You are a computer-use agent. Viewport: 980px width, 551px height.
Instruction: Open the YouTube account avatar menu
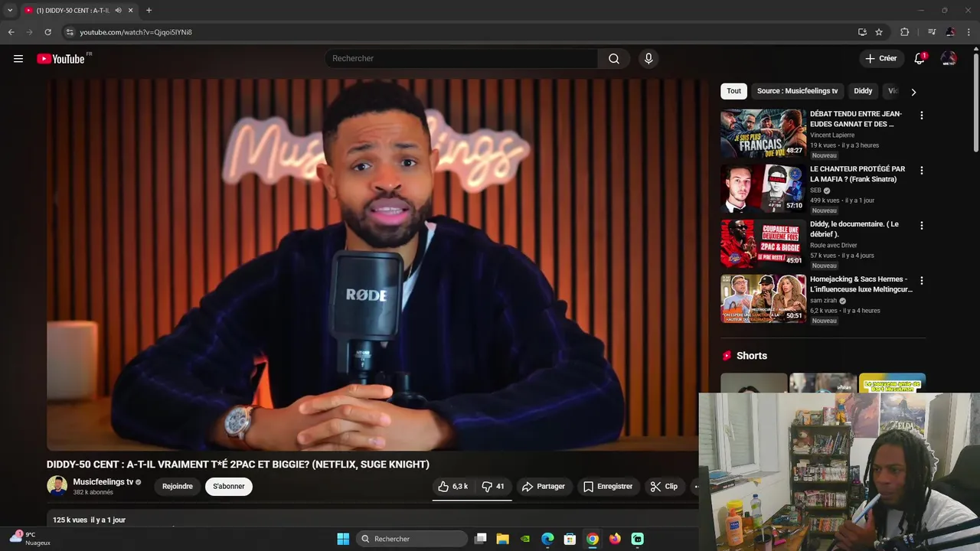coord(949,59)
